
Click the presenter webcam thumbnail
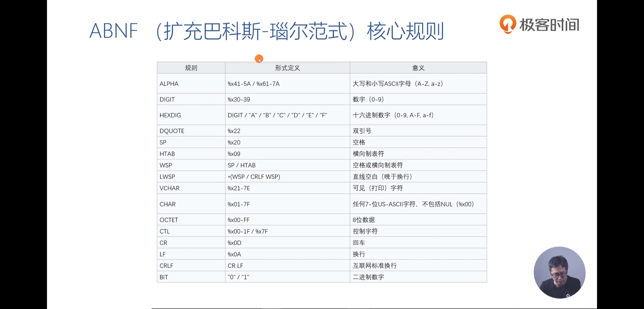(559, 272)
